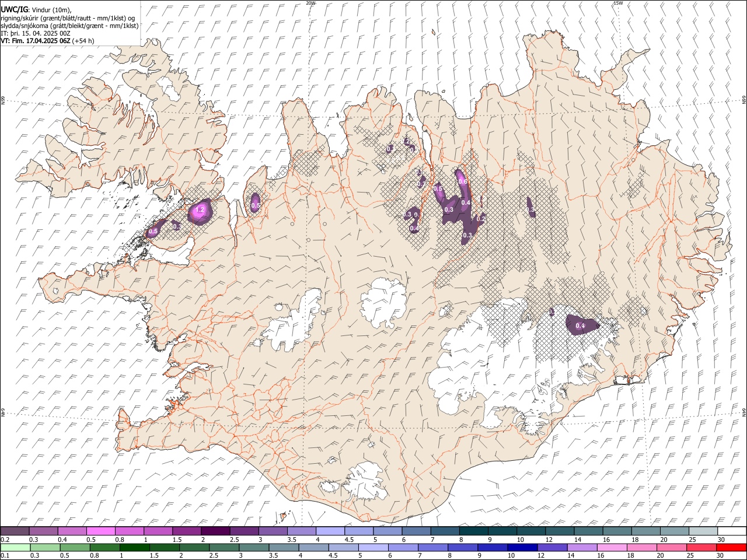Select the dusky mauve 0.2 swatch in top legend row
This screenshot has width=747, height=560.
(x=15, y=531)
